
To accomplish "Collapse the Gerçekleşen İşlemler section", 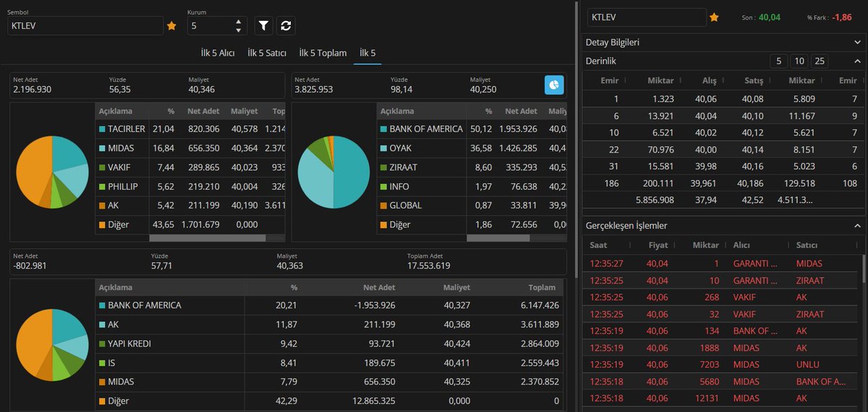I will [858, 225].
